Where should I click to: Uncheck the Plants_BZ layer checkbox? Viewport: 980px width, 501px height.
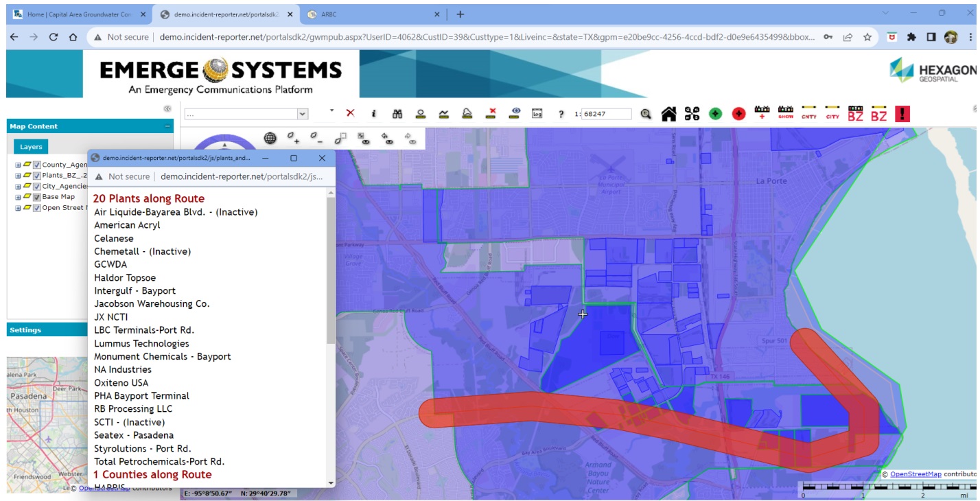tap(37, 175)
